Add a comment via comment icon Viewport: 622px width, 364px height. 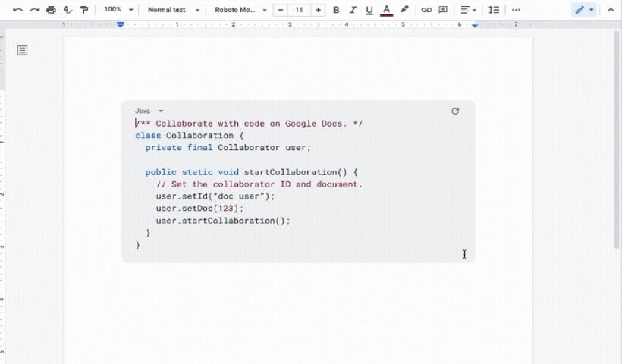[443, 10]
